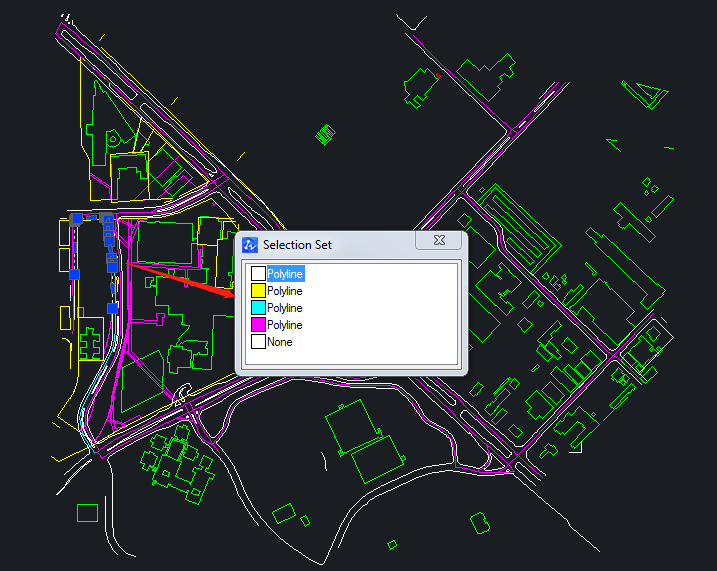
Task: Click white swatch beside highlighted Polyline
Action: tap(258, 274)
